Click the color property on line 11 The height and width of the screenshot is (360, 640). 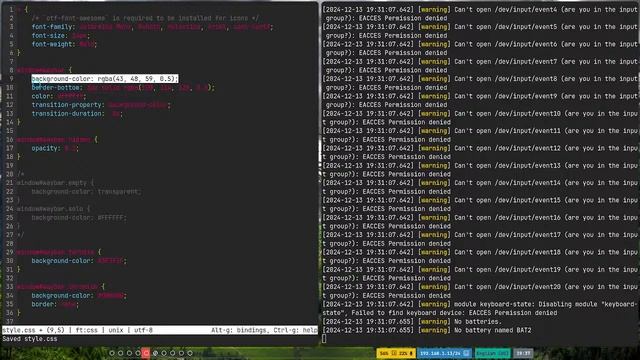tap(42, 96)
